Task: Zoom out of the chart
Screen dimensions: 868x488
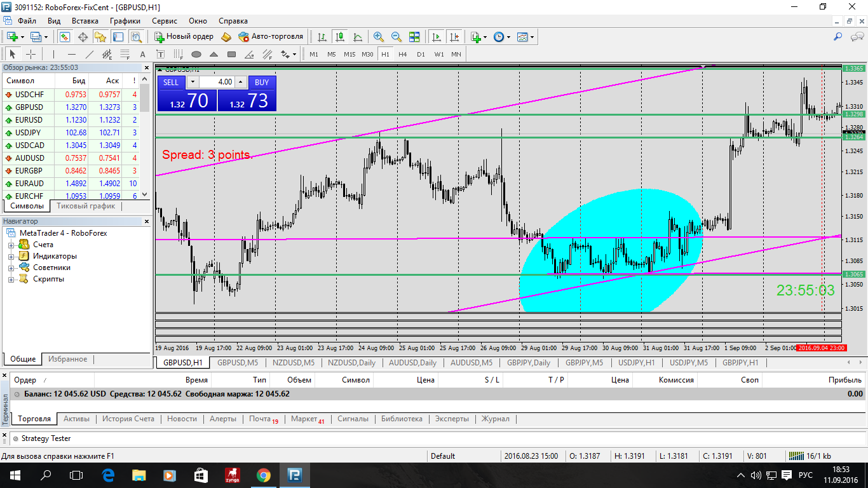Action: pos(397,37)
